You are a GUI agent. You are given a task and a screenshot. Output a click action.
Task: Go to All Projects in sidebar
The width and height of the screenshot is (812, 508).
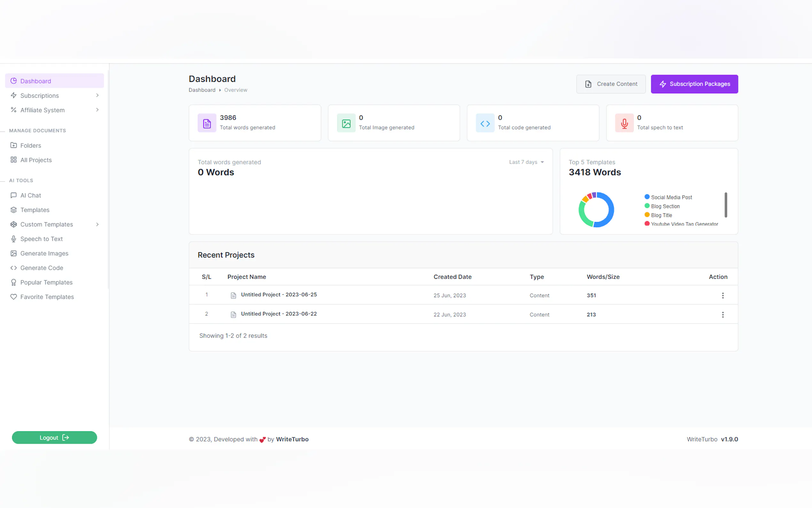(36, 160)
